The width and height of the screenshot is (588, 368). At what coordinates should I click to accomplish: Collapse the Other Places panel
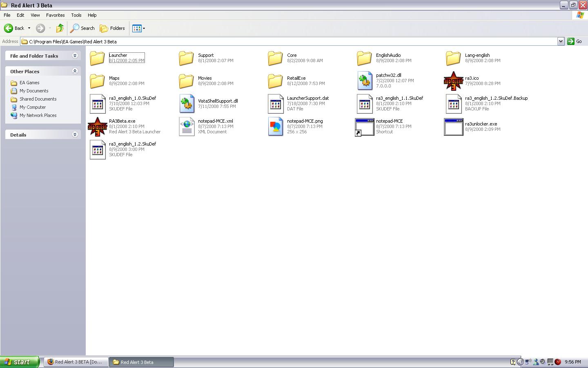tap(75, 71)
